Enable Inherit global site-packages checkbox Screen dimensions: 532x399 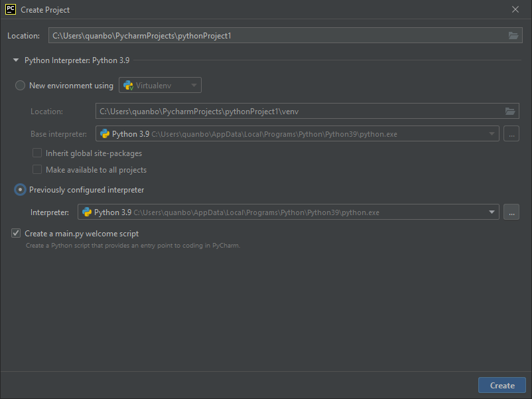[x=37, y=153]
